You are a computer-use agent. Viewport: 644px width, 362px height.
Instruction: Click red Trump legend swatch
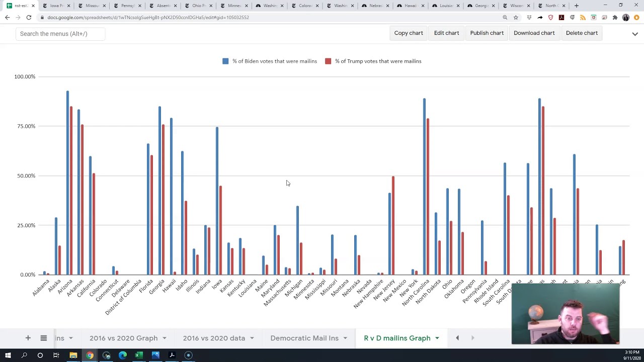328,61
